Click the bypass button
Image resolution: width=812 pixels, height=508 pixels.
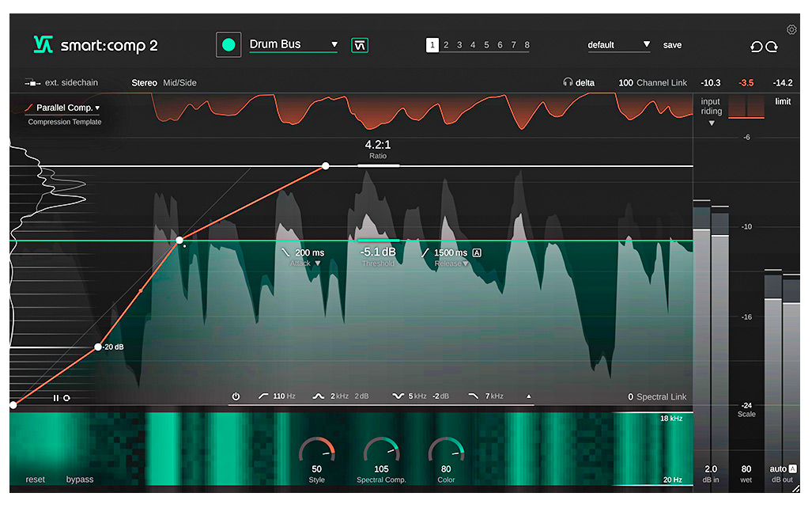[80, 480]
